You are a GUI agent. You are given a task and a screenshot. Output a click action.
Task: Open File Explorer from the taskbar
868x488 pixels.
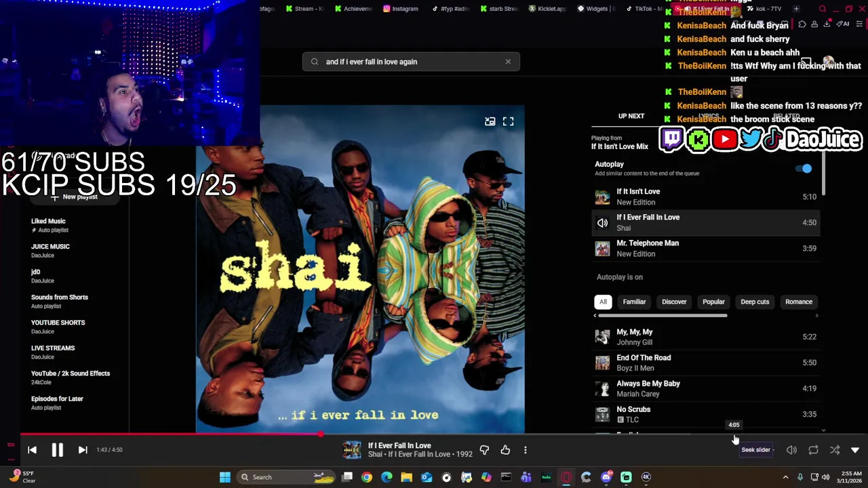click(406, 477)
